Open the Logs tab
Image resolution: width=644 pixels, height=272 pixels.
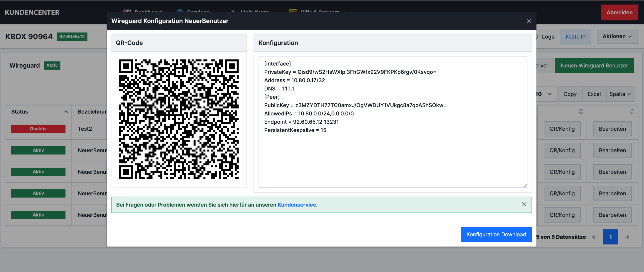548,37
